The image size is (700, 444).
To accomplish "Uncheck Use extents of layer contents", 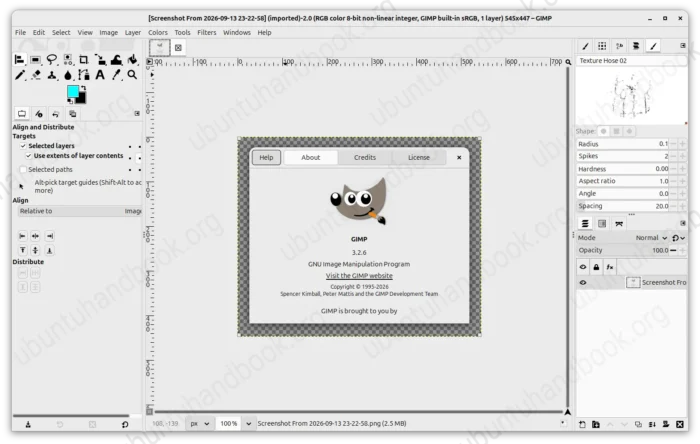I will pos(29,156).
